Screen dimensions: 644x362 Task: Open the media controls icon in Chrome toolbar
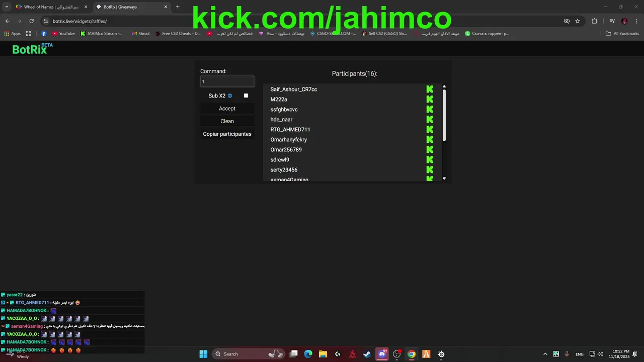[x=612, y=21]
